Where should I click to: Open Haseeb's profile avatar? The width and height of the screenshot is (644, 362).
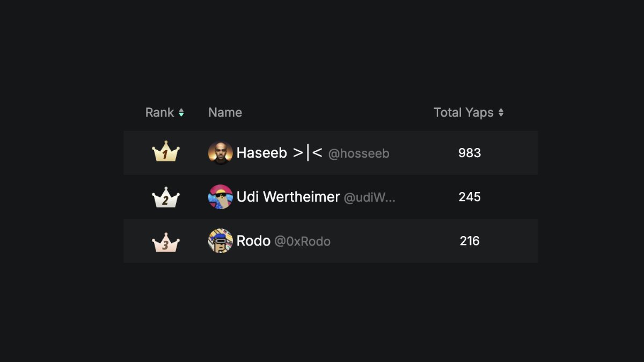pyautogui.click(x=221, y=153)
